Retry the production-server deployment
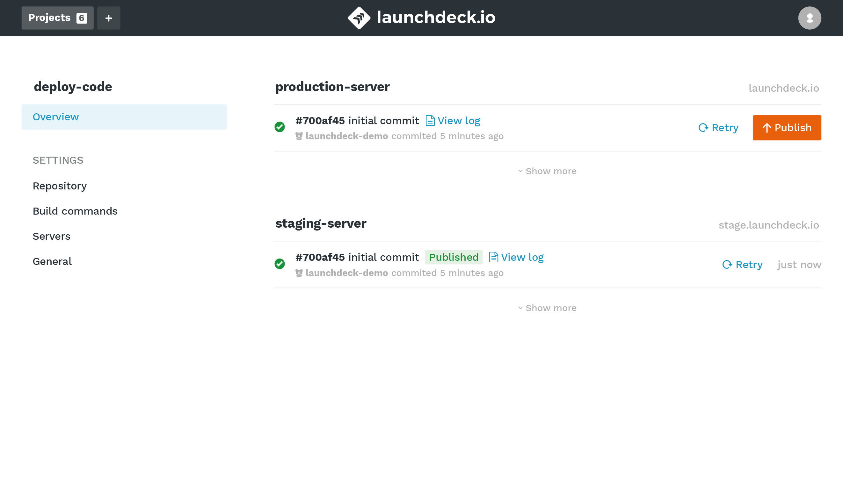843x504 pixels. point(718,128)
